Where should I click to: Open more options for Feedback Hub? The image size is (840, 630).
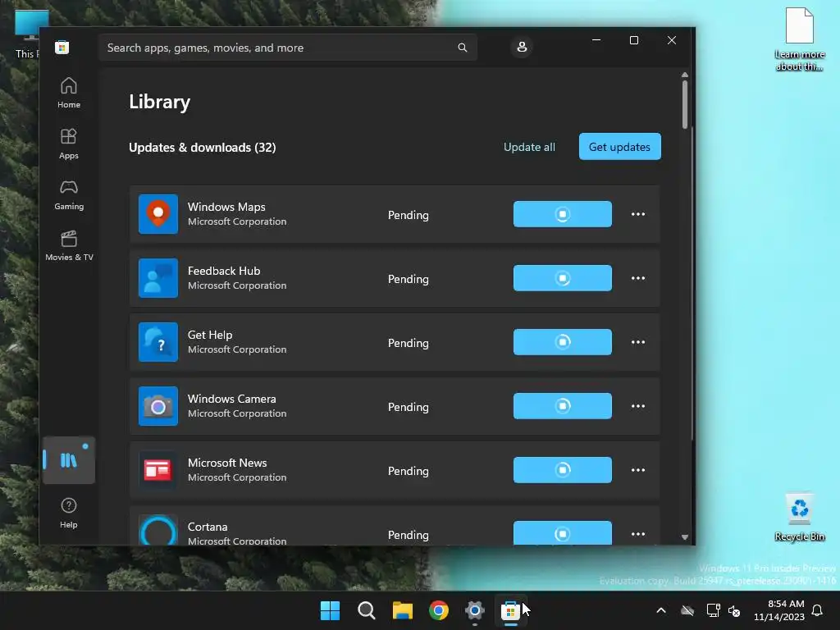click(x=638, y=278)
